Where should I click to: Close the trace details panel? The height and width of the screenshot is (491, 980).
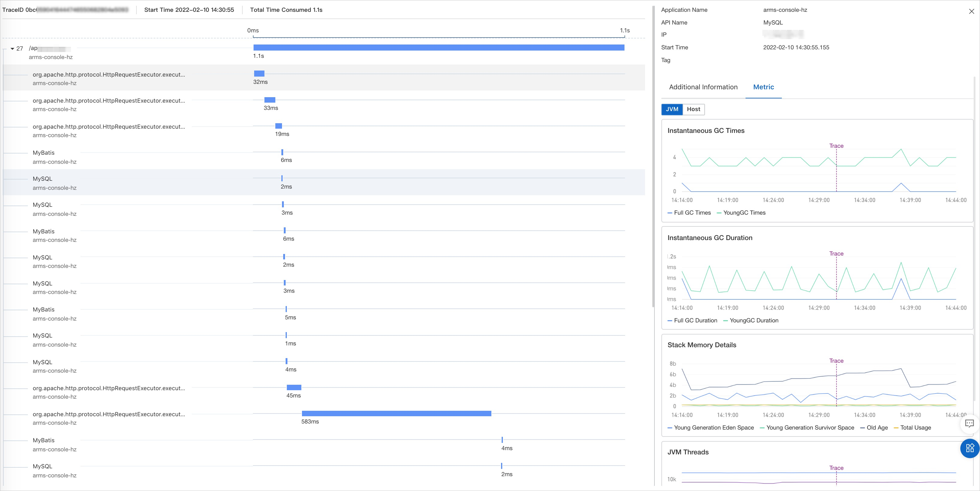(x=972, y=11)
